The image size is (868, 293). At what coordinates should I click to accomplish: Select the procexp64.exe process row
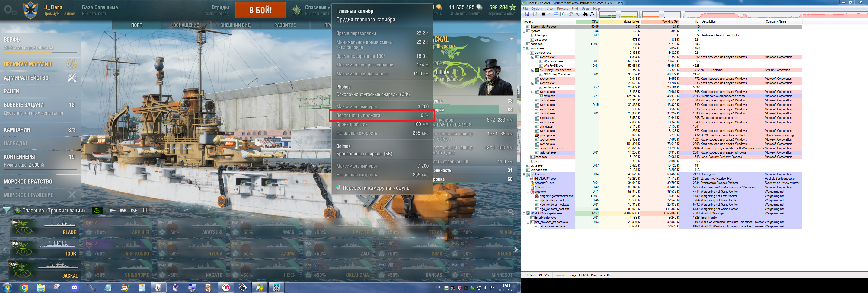662,183
